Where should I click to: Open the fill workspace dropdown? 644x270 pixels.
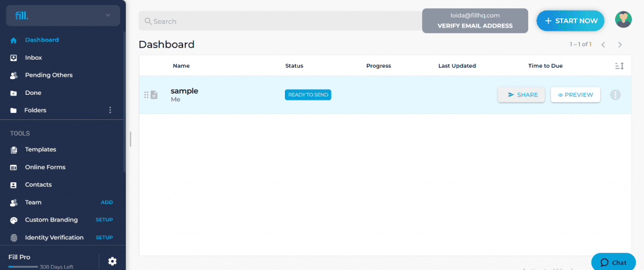[x=63, y=16]
